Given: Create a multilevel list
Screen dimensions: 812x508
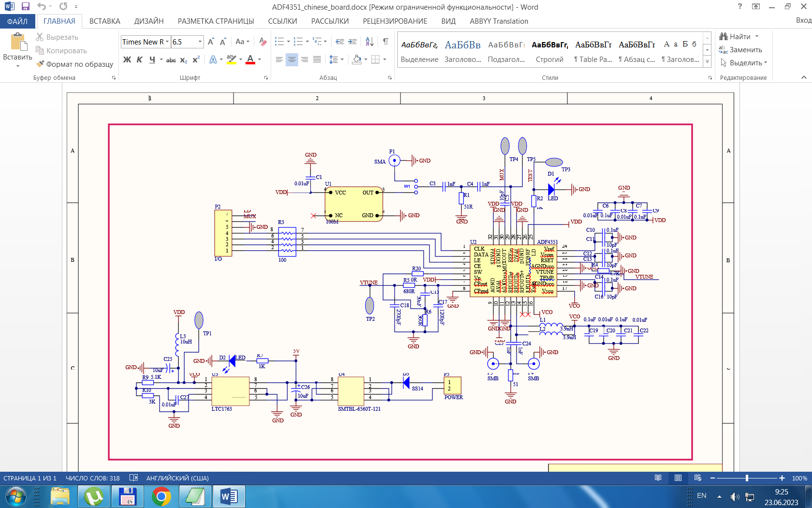Looking at the screenshot, I should click(317, 42).
